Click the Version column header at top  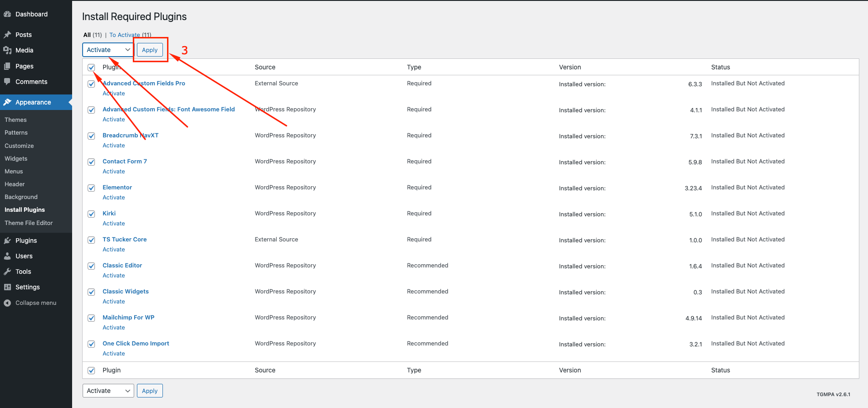point(570,67)
